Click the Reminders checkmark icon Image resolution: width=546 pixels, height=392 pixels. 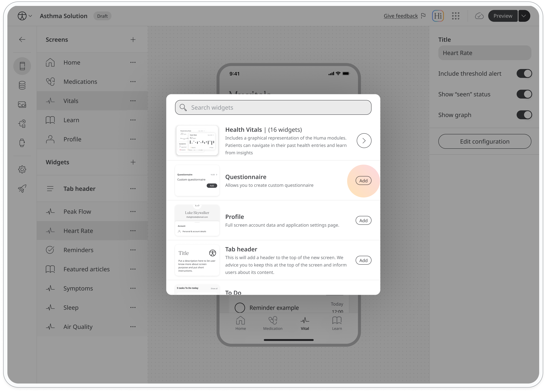(x=50, y=250)
